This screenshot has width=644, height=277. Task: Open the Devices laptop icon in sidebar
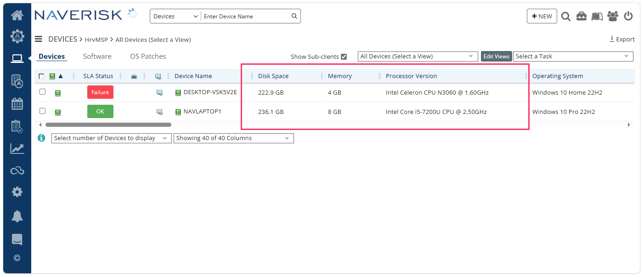point(17,58)
